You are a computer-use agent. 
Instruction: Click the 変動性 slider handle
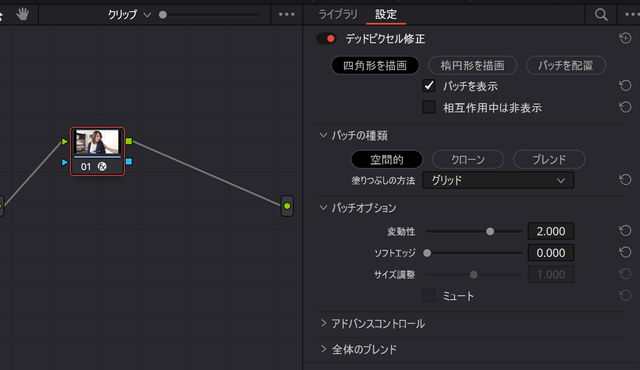pyautogui.click(x=490, y=231)
